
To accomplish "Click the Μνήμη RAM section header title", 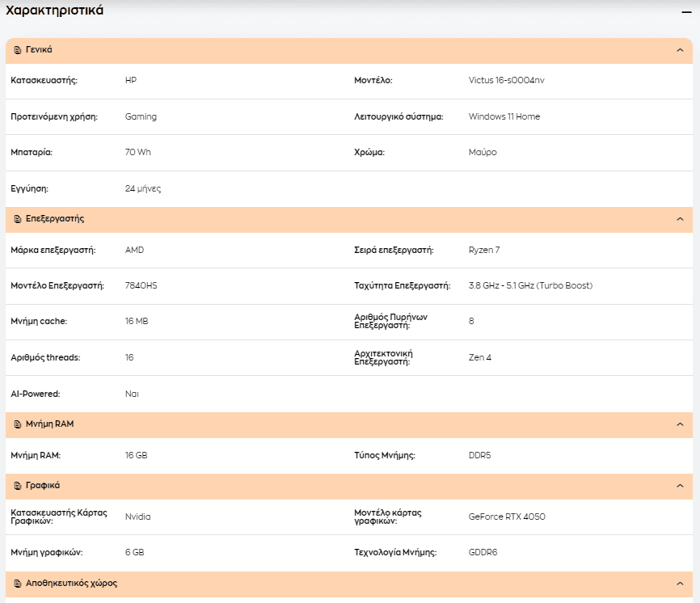I will (x=49, y=424).
